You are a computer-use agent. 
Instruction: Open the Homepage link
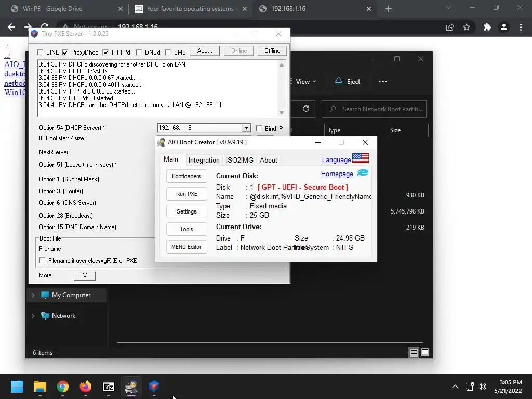(x=337, y=174)
